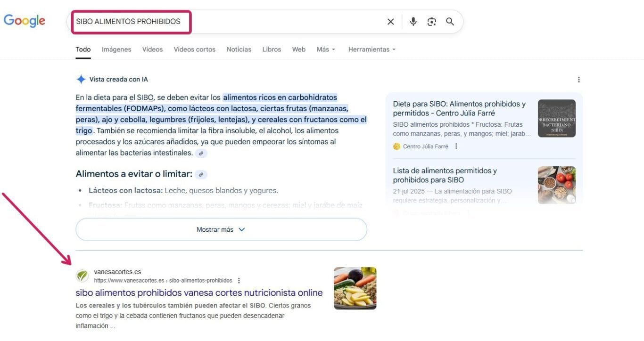Click the sparkle icon by 'Vista creada con IA'
644x341 pixels.
point(81,79)
